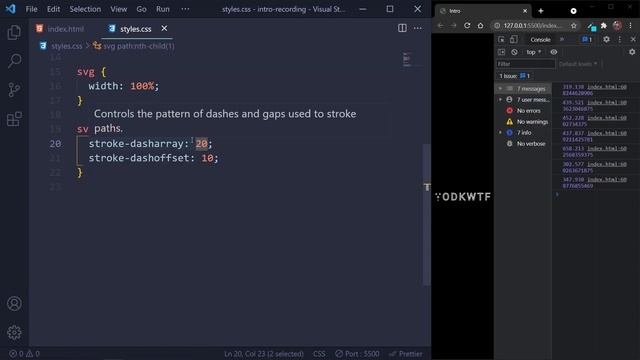Image resolution: width=640 pixels, height=360 pixels.
Task: Change CSS language mode in status bar
Action: (319, 354)
